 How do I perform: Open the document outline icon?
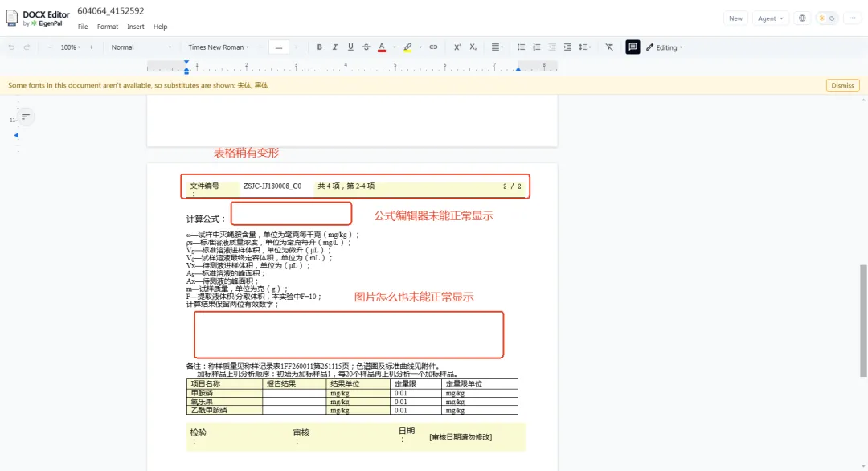(26, 117)
